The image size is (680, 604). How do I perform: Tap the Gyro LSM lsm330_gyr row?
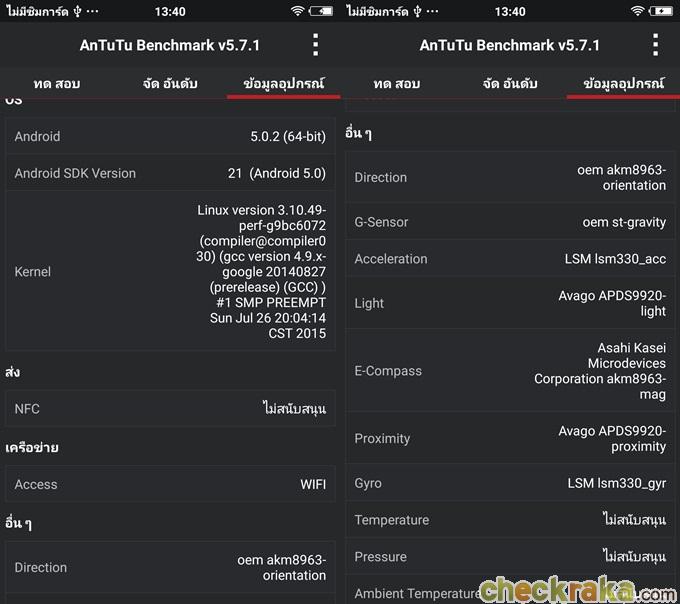[510, 483]
